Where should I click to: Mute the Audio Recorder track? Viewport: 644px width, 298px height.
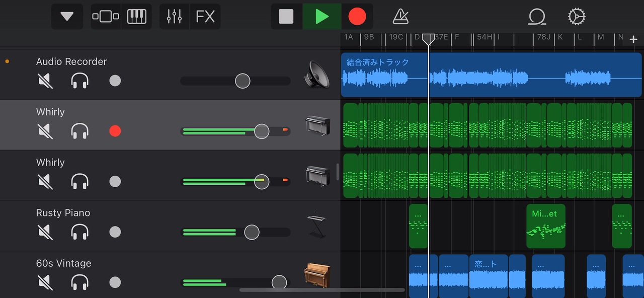[x=45, y=81]
